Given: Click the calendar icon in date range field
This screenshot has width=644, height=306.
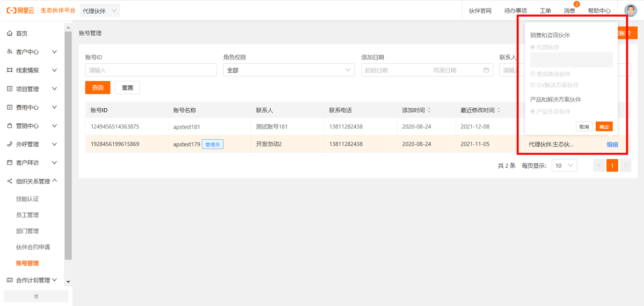Looking at the screenshot, I should coord(486,70).
